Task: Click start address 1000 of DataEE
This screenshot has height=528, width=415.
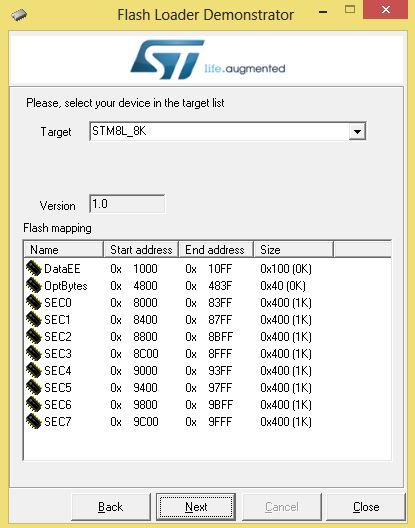Action: click(145, 269)
